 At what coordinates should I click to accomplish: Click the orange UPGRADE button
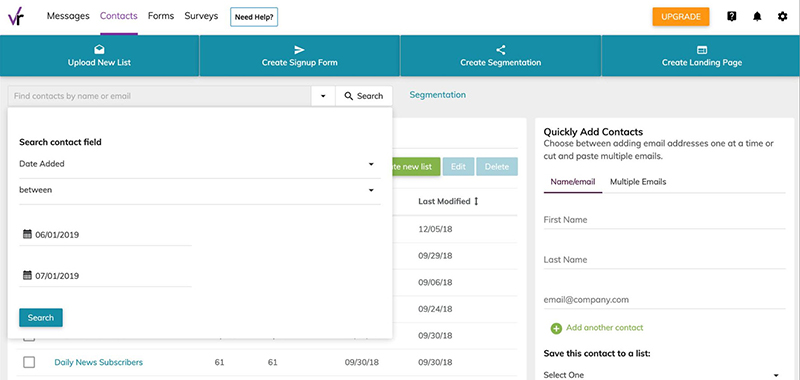point(681,16)
